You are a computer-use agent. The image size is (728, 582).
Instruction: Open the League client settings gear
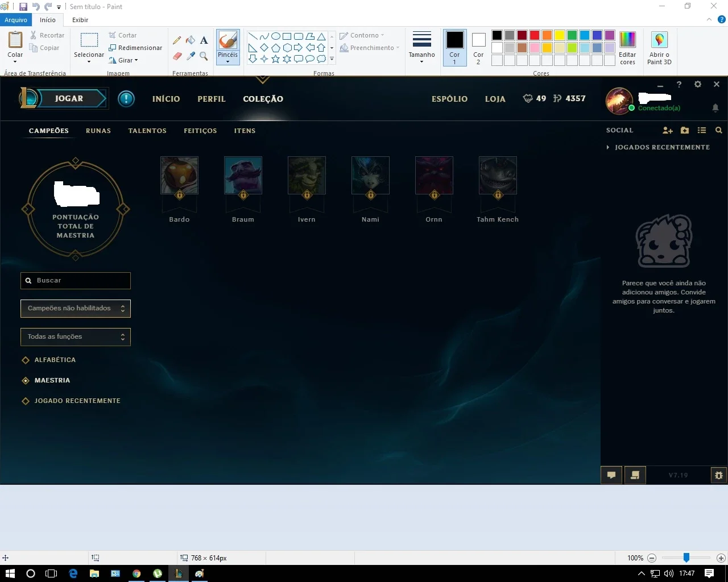[x=698, y=84]
